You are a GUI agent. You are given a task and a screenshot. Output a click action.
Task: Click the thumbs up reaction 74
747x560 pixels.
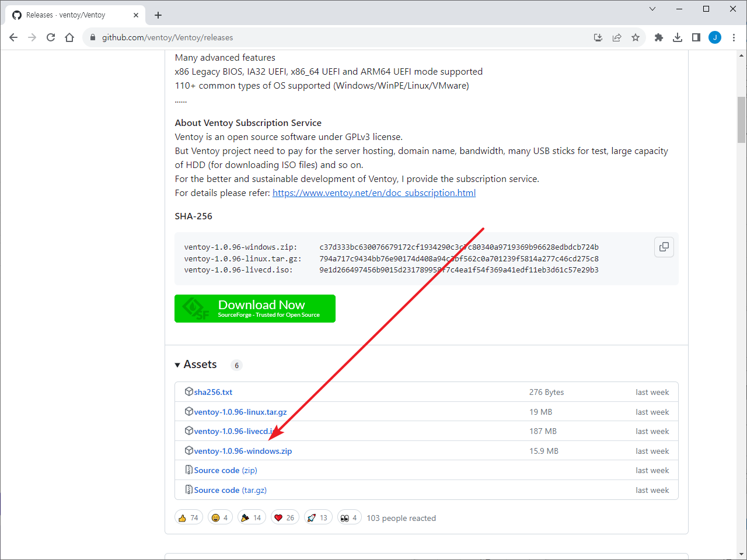[189, 518]
